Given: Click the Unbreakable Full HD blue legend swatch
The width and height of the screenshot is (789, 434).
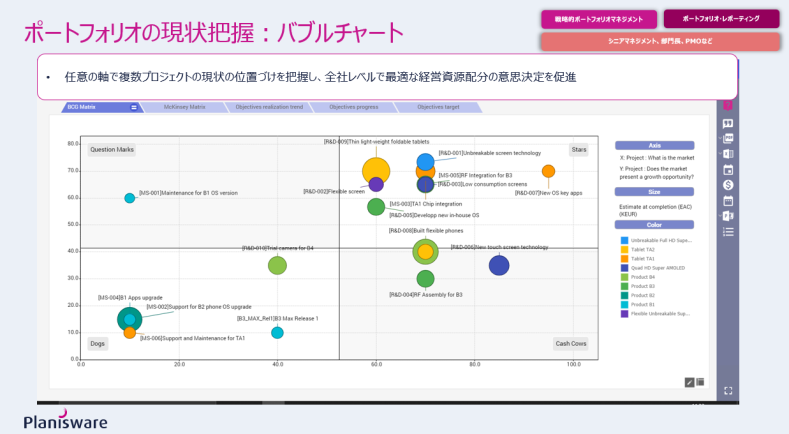Looking at the screenshot, I should pyautogui.click(x=624, y=241).
